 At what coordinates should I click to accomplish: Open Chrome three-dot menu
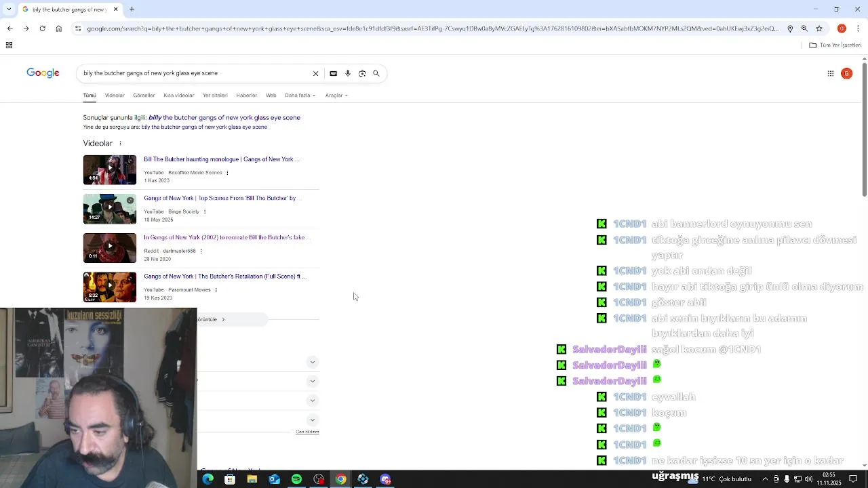pyautogui.click(x=858, y=28)
